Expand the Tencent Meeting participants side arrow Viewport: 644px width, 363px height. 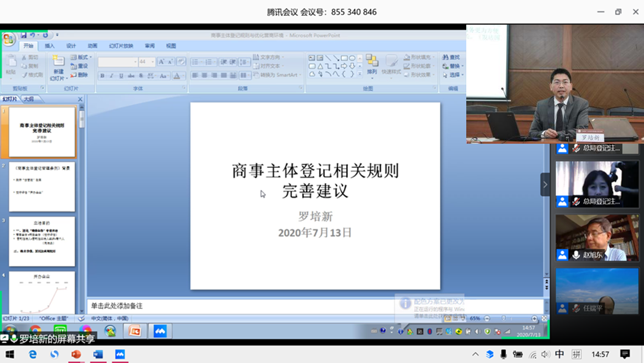(x=545, y=185)
